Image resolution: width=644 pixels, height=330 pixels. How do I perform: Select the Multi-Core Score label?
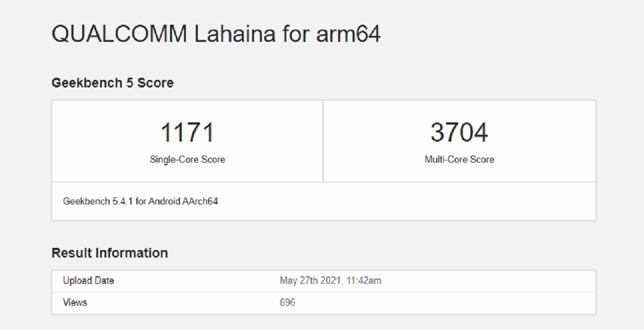pyautogui.click(x=459, y=159)
